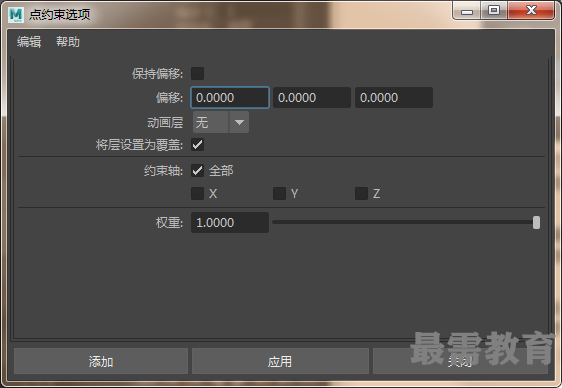This screenshot has height=388, width=562.
Task: Click the Maya logo icon in title bar
Action: click(15, 15)
